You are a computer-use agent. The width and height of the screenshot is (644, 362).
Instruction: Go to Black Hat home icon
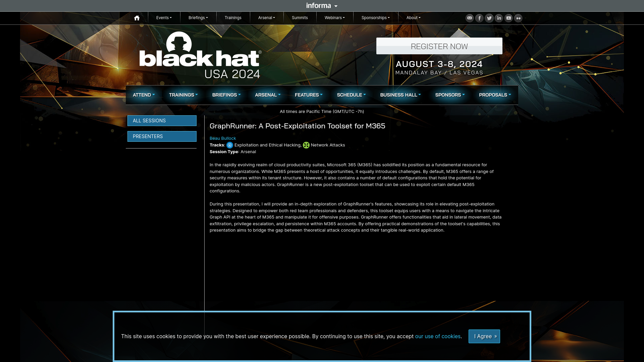coord(137,18)
